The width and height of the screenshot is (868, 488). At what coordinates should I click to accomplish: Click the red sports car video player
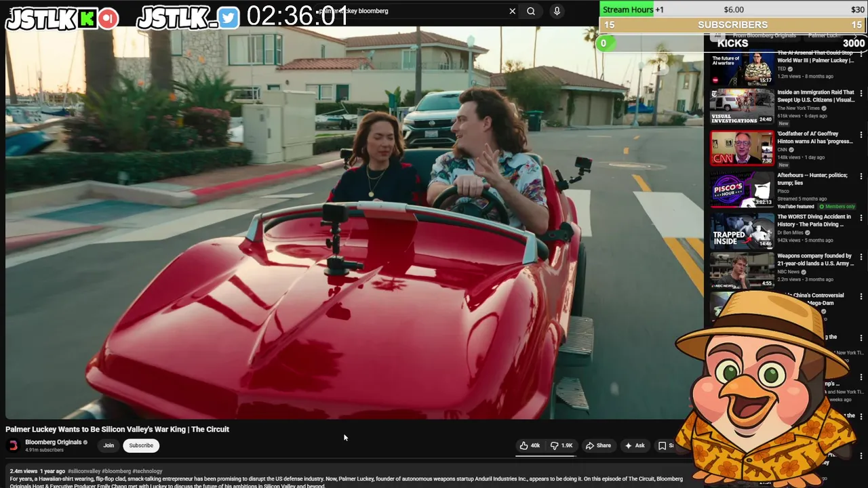pos(353,223)
